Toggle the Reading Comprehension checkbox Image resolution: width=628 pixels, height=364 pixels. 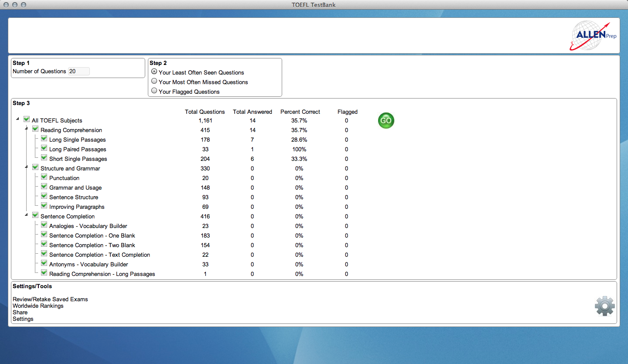point(35,129)
